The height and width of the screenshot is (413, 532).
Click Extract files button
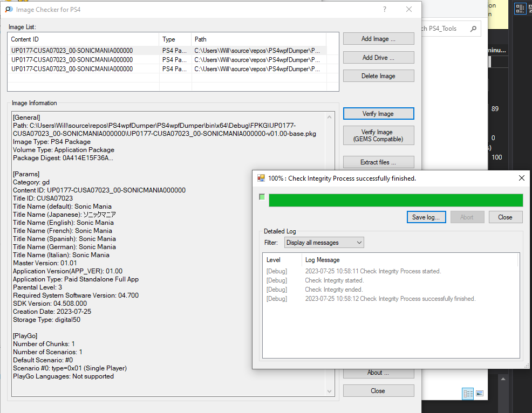coord(378,162)
